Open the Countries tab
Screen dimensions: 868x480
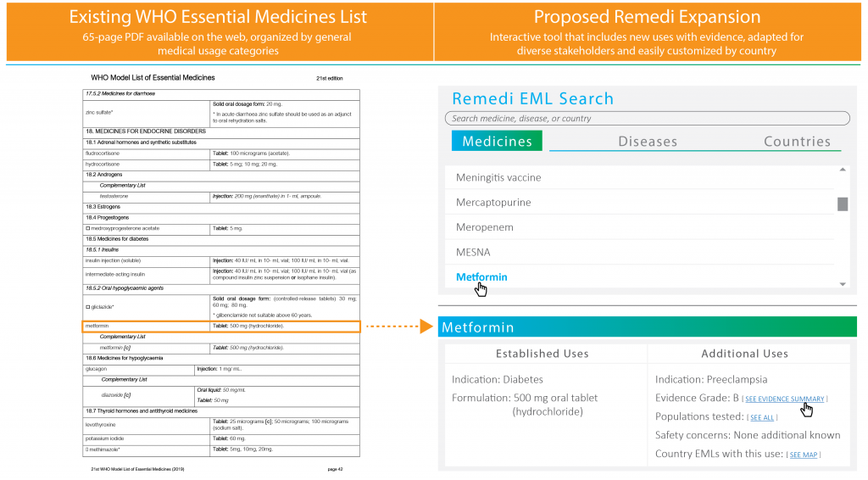click(797, 142)
